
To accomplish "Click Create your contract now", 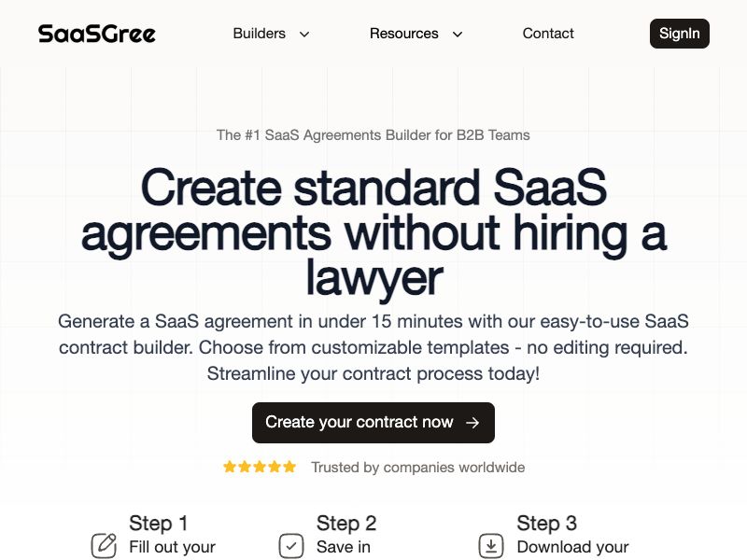I will 373,422.
